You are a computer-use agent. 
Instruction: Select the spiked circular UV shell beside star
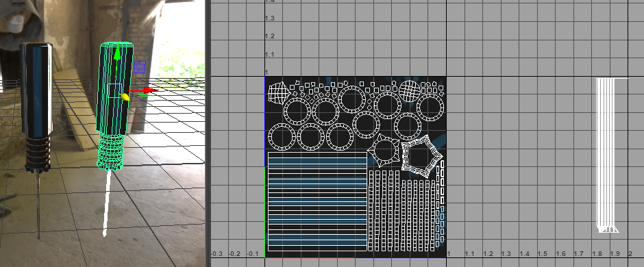pyautogui.click(x=384, y=151)
